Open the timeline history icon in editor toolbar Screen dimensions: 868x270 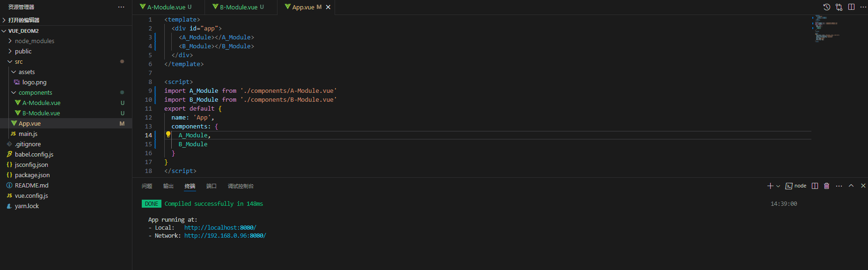[x=827, y=7]
